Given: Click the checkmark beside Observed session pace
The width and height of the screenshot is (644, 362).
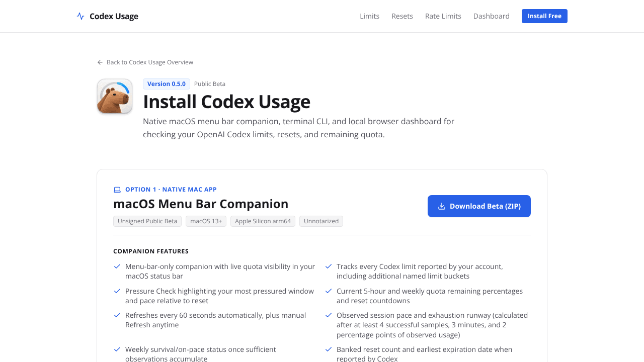Looking at the screenshot, I should pyautogui.click(x=329, y=315).
